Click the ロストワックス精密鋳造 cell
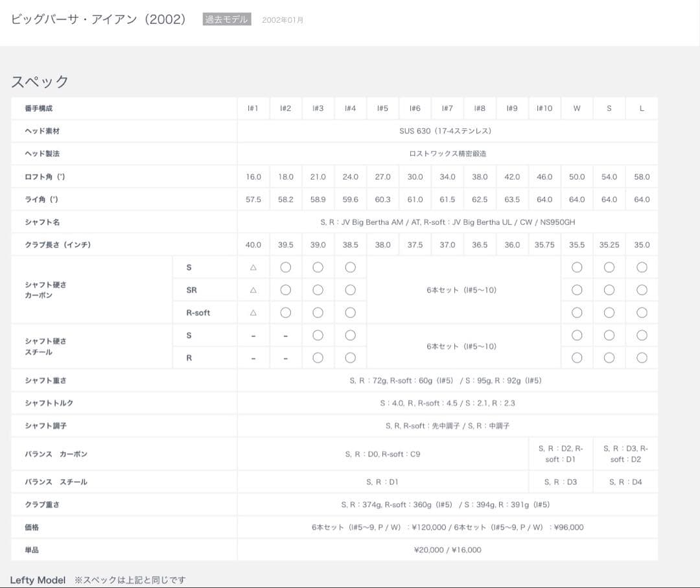700x588 pixels. 447,154
